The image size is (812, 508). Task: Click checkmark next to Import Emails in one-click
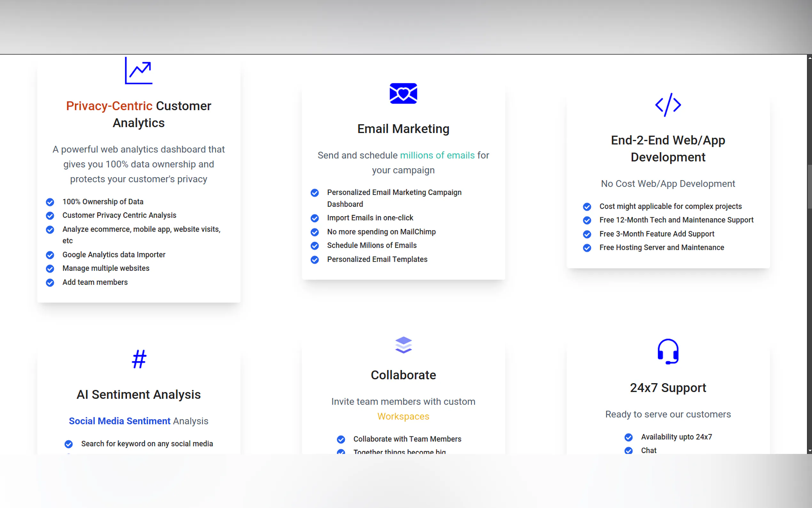tap(315, 218)
